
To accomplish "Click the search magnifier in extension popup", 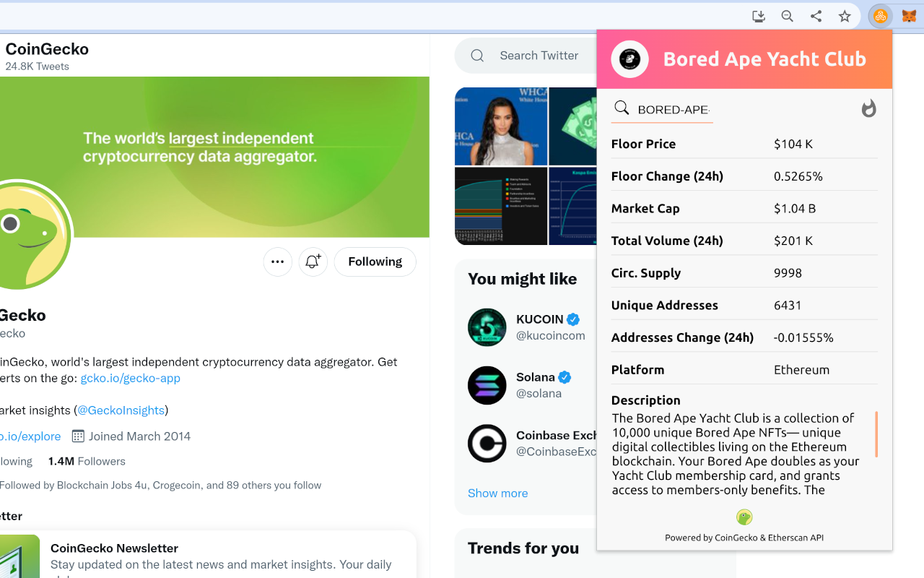I will pos(622,108).
